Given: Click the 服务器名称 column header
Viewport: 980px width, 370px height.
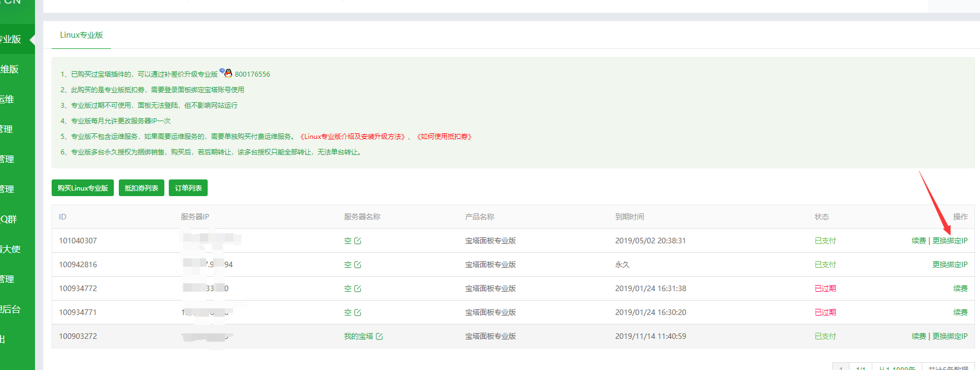Looking at the screenshot, I should point(362,217).
